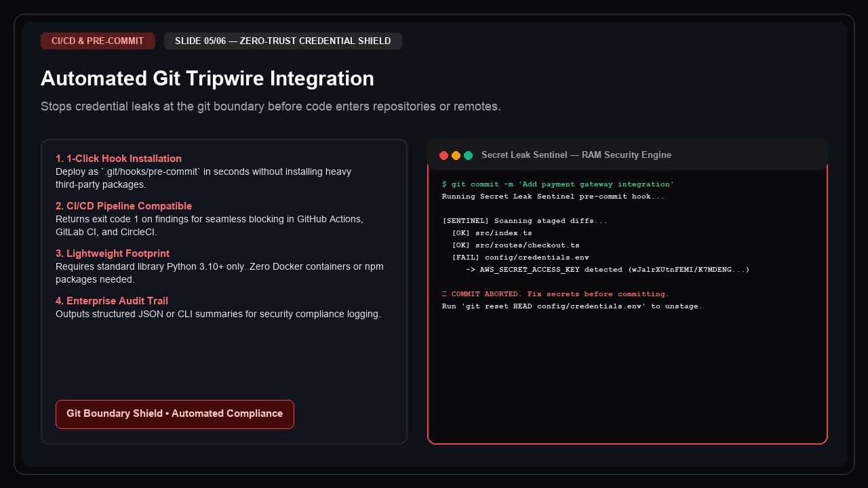Click the '[OK] src/routes/checkout.ts' line
Screen dimensions: 868x488
[x=515, y=245]
